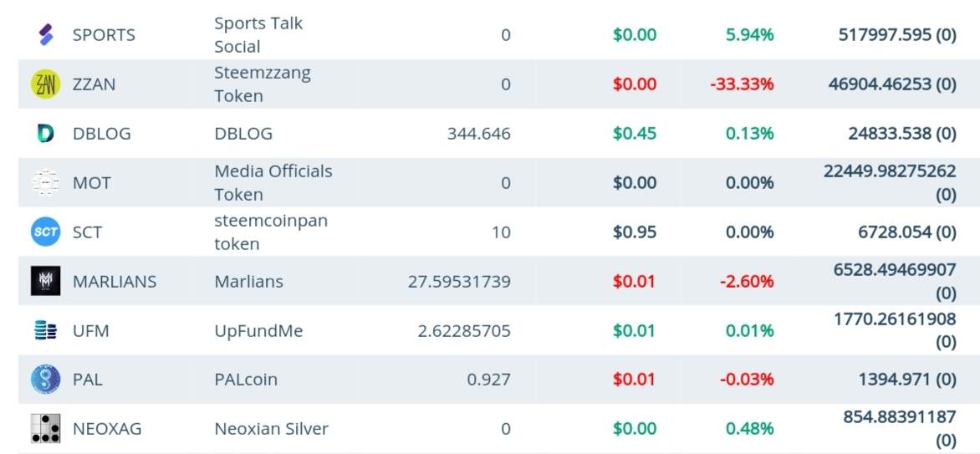980x454 pixels.
Task: Click the NEOXAG dotted grid icon
Action: click(46, 428)
